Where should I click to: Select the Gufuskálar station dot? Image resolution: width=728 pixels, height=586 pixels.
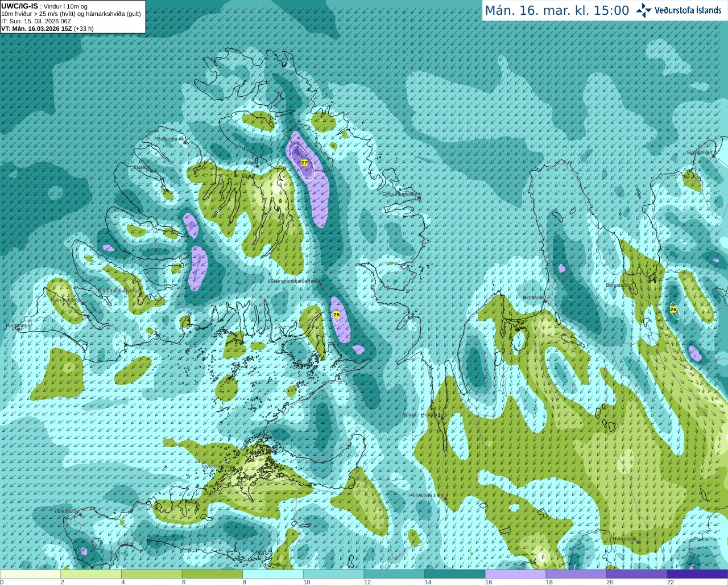tap(81, 515)
